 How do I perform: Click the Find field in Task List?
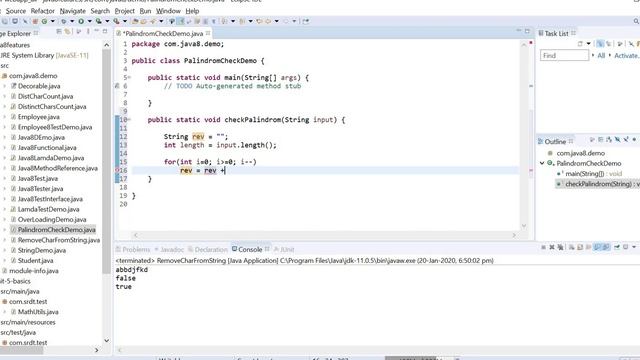point(564,56)
